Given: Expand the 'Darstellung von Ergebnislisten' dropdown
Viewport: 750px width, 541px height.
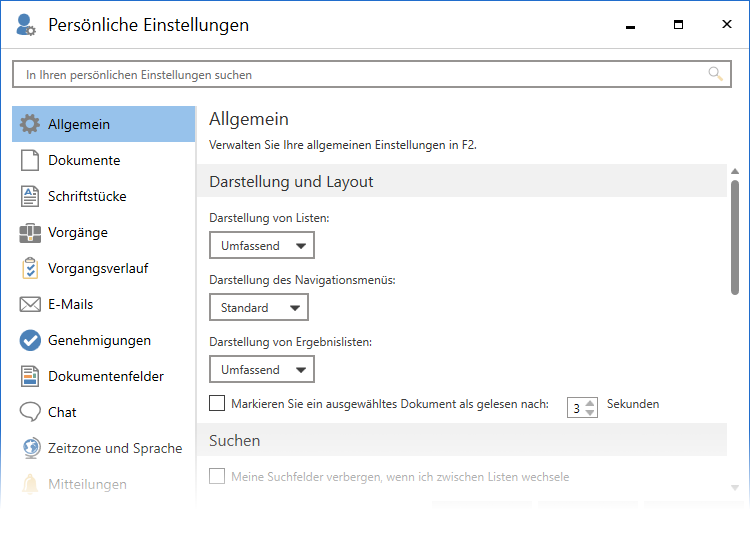Looking at the screenshot, I should (262, 369).
